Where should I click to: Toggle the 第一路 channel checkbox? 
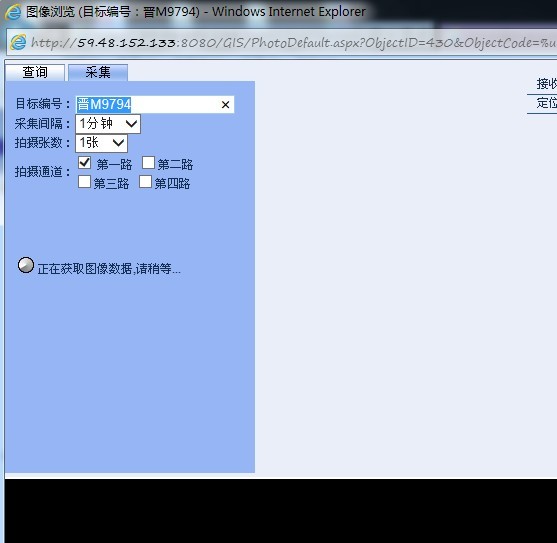coord(85,163)
